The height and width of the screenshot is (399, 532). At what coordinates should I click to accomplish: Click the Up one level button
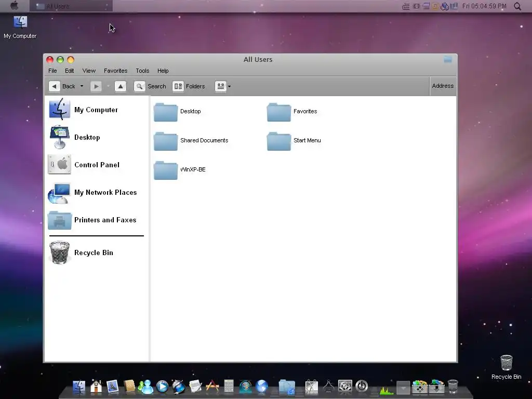121,86
